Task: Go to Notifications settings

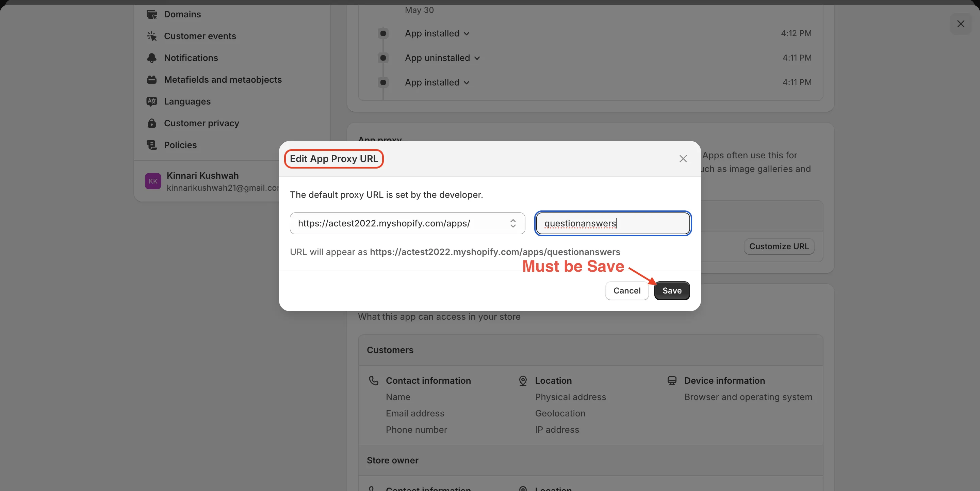Action: pos(191,58)
